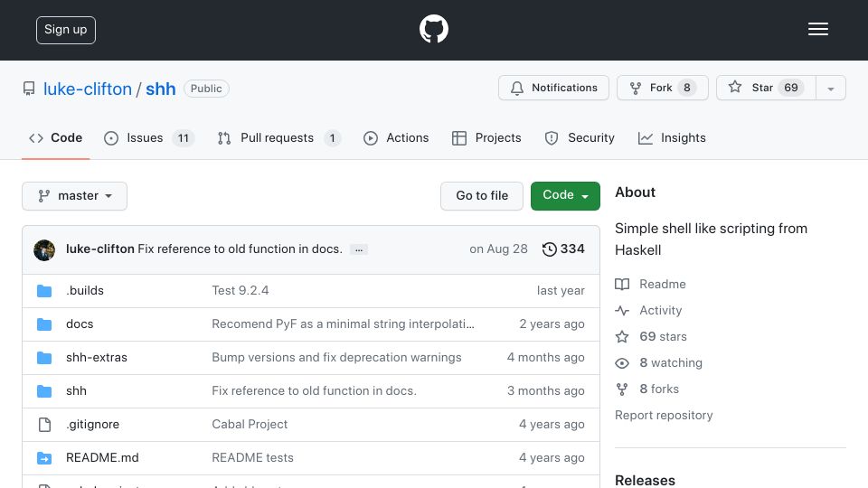
Task: Click the Go to file button
Action: coord(482,196)
